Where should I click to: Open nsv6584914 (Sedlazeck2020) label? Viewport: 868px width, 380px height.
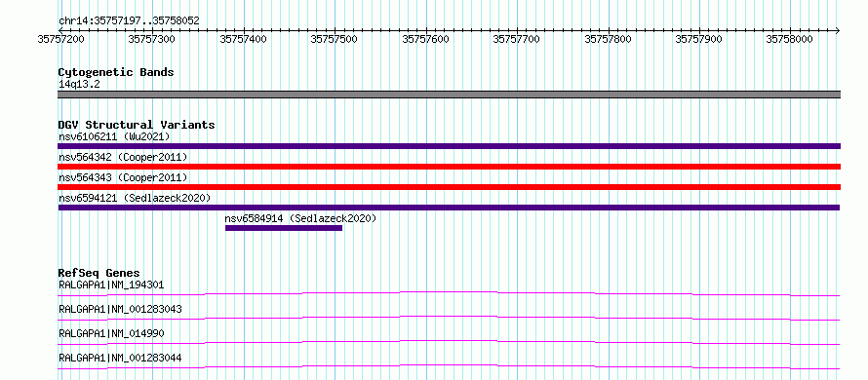pyautogui.click(x=300, y=218)
